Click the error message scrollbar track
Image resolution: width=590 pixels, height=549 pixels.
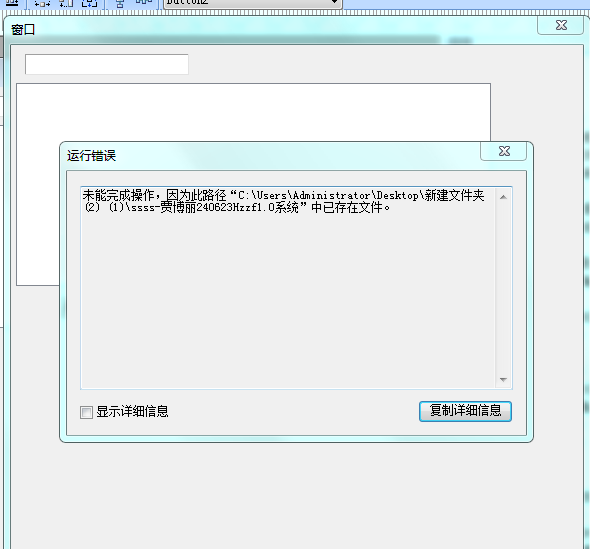[503, 288]
